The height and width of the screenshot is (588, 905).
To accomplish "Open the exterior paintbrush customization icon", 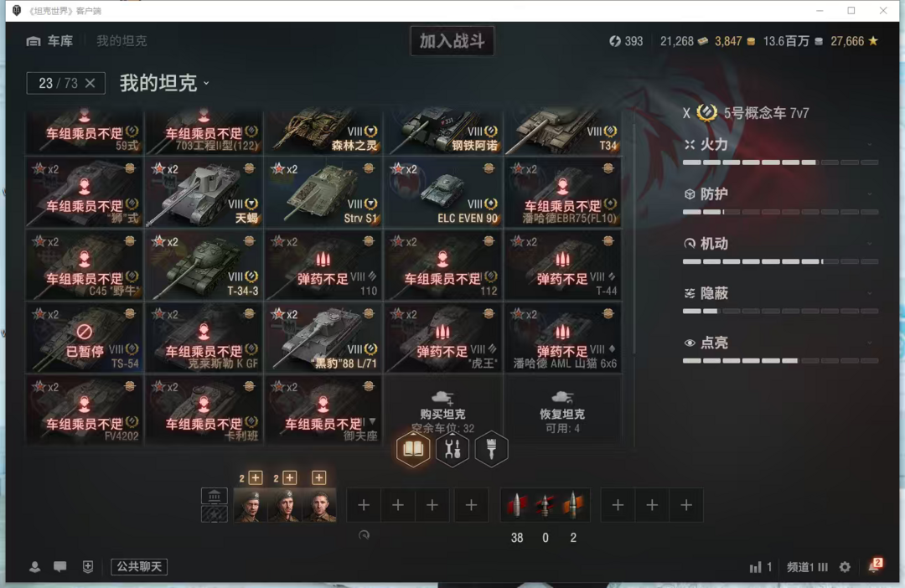I will tap(491, 448).
